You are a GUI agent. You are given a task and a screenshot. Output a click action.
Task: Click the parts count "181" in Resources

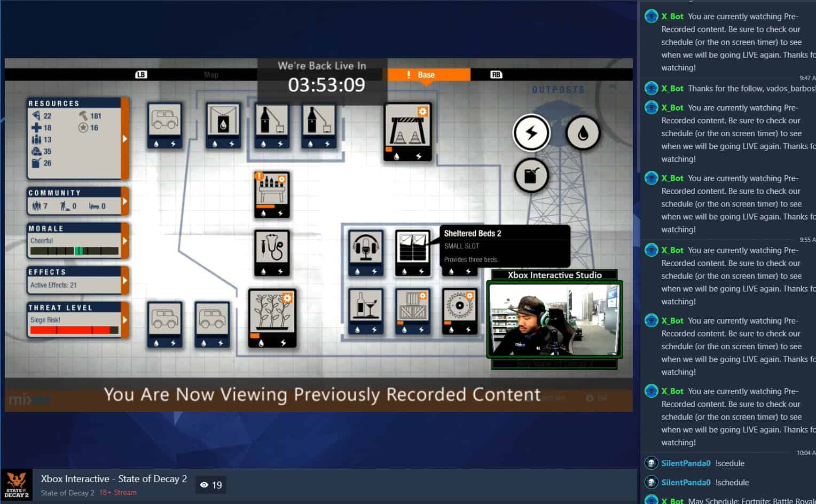tap(96, 116)
